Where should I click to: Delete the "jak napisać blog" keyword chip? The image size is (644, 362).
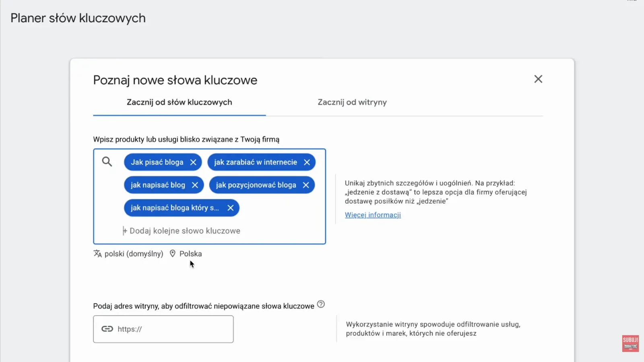[x=195, y=185]
